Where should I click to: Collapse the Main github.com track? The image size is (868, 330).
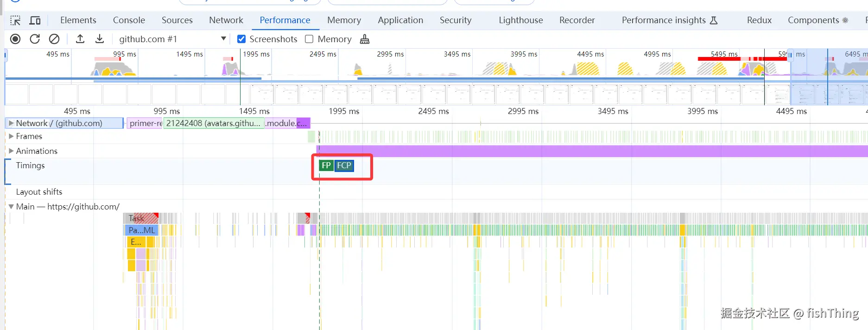(x=11, y=207)
